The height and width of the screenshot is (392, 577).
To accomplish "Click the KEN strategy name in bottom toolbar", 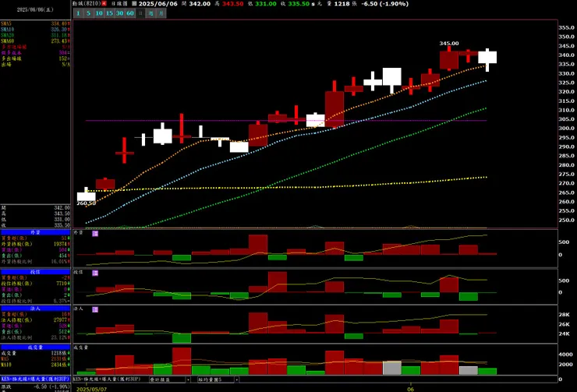I will [108, 379].
